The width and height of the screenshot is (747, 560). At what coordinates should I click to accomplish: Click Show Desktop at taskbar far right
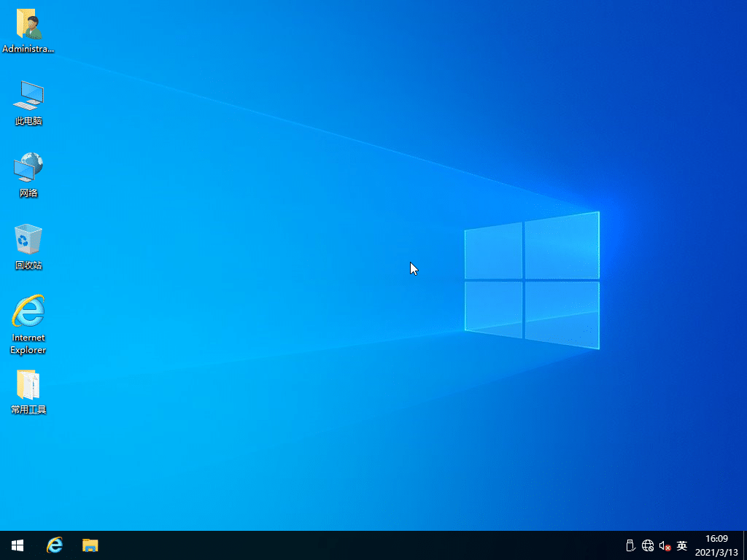pyautogui.click(x=745, y=545)
